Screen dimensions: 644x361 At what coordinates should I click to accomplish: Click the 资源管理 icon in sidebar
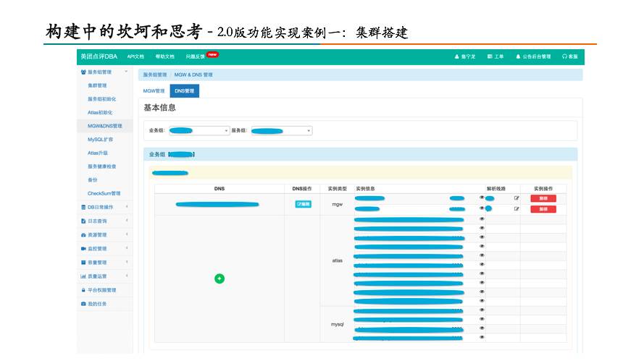[83, 235]
